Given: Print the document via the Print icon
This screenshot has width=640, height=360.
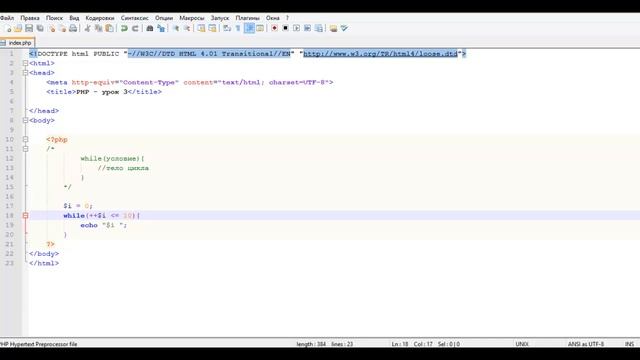Looking at the screenshot, I should [73, 28].
